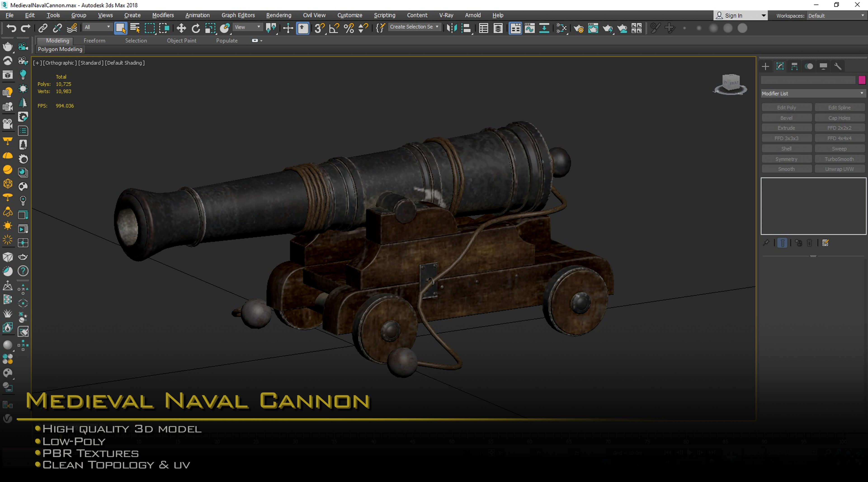Click the object name input field

[x=808, y=80]
